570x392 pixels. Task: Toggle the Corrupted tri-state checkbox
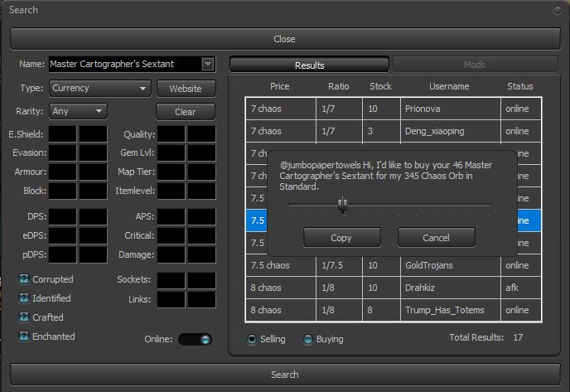[24, 279]
